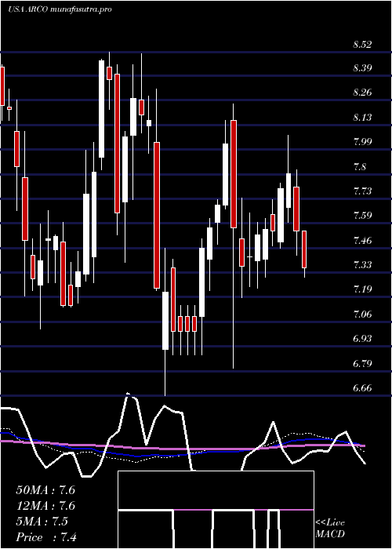Select the 7.19 price axis label
Image resolution: width=392 pixels, height=549 pixels.
(x=362, y=289)
